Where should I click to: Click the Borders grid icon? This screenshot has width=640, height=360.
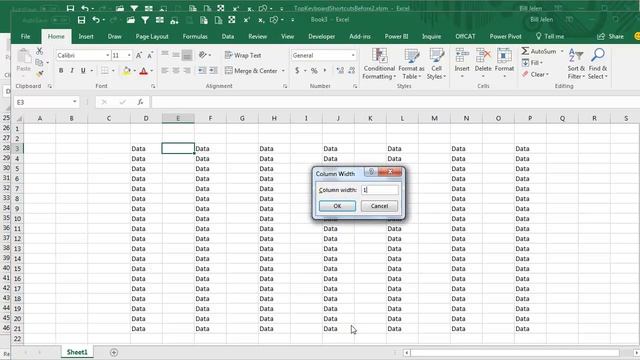pos(105,71)
